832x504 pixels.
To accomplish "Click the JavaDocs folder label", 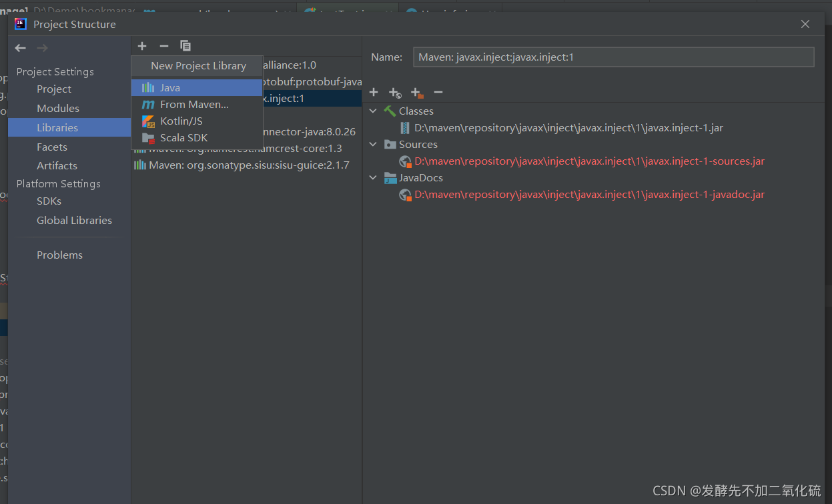I will tap(420, 177).
